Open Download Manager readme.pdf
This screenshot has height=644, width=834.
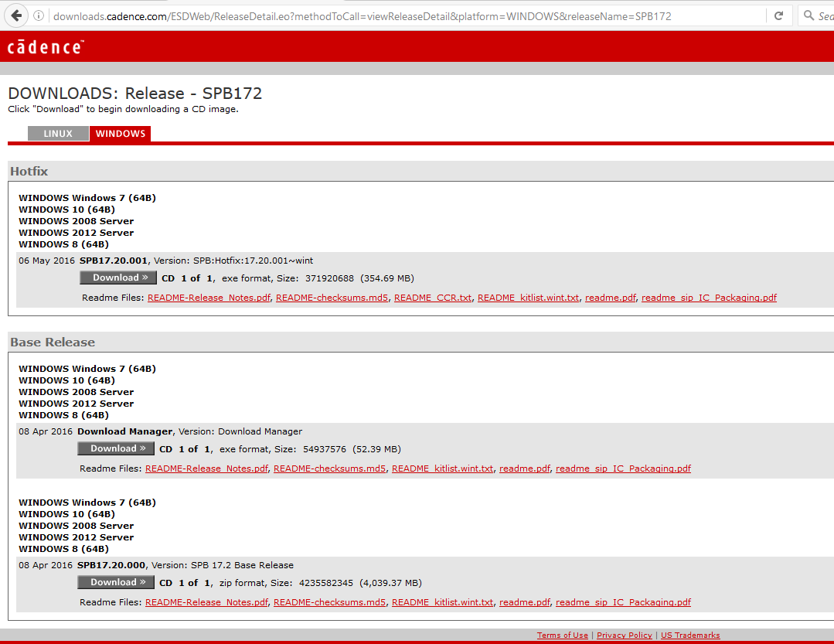tap(525, 469)
